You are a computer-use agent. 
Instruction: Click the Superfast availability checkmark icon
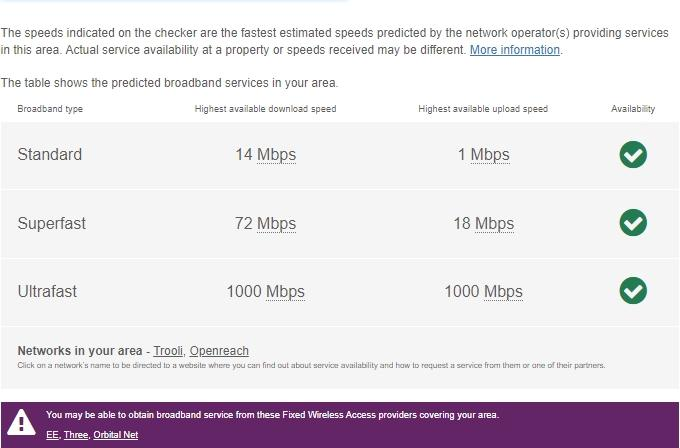[x=633, y=223]
